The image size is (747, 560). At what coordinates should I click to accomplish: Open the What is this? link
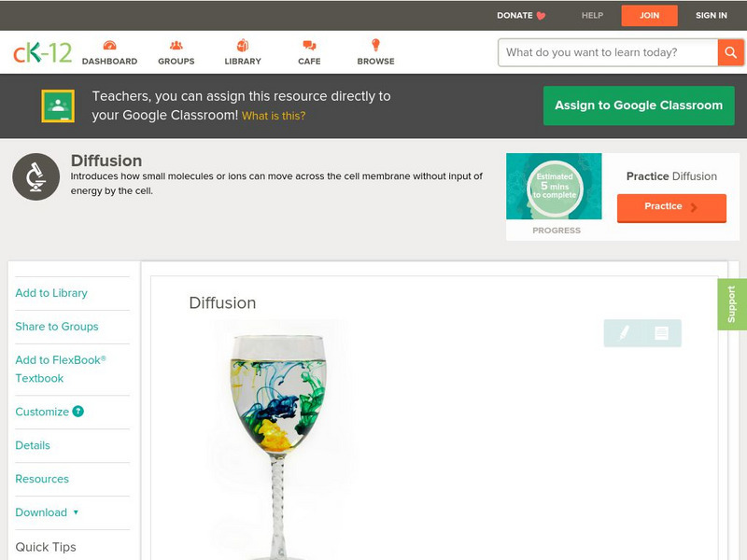pos(274,116)
